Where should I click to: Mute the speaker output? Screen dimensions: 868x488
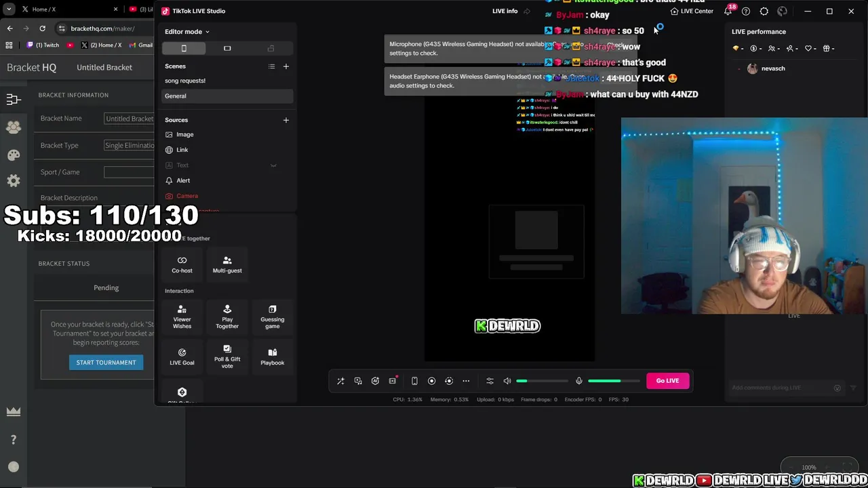tap(507, 381)
